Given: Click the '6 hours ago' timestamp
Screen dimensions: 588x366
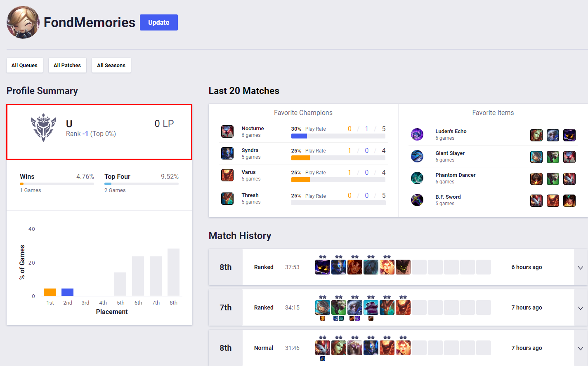Looking at the screenshot, I should pyautogui.click(x=527, y=267).
